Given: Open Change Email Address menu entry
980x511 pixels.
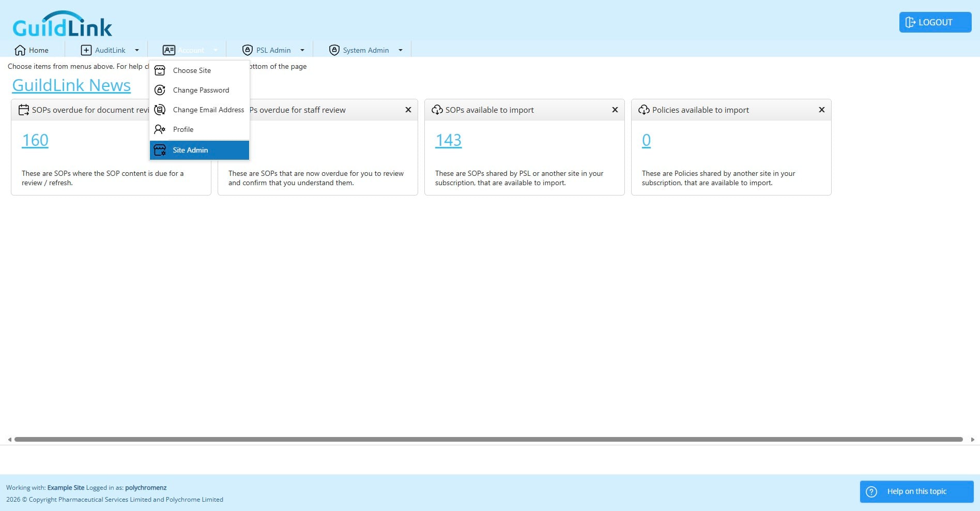Looking at the screenshot, I should 200,110.
